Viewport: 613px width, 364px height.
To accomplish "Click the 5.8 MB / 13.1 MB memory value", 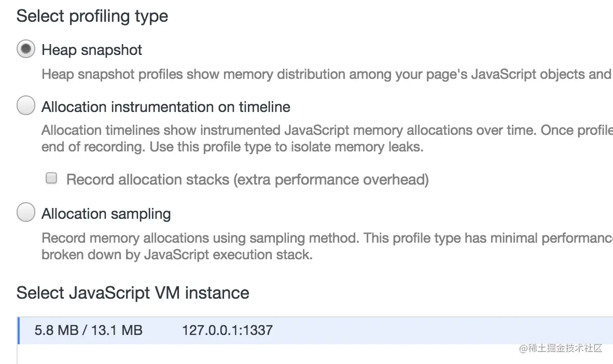I will click(x=88, y=330).
